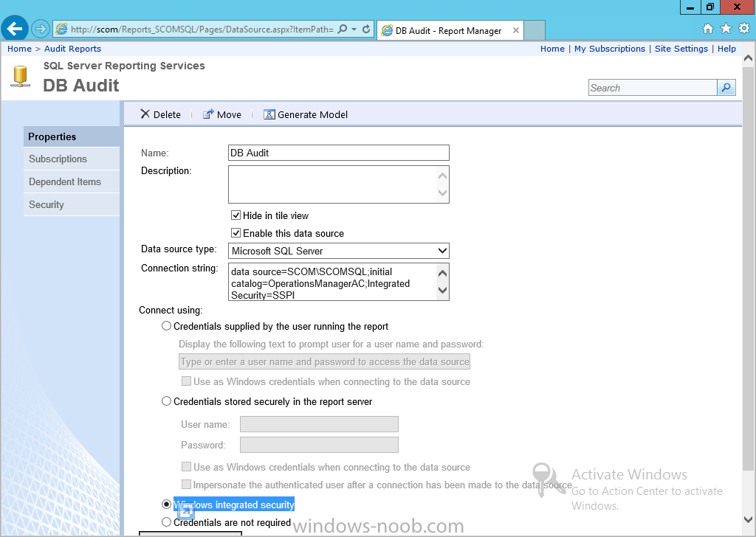756x537 pixels.
Task: Click the Description box up arrow
Action: (442, 176)
